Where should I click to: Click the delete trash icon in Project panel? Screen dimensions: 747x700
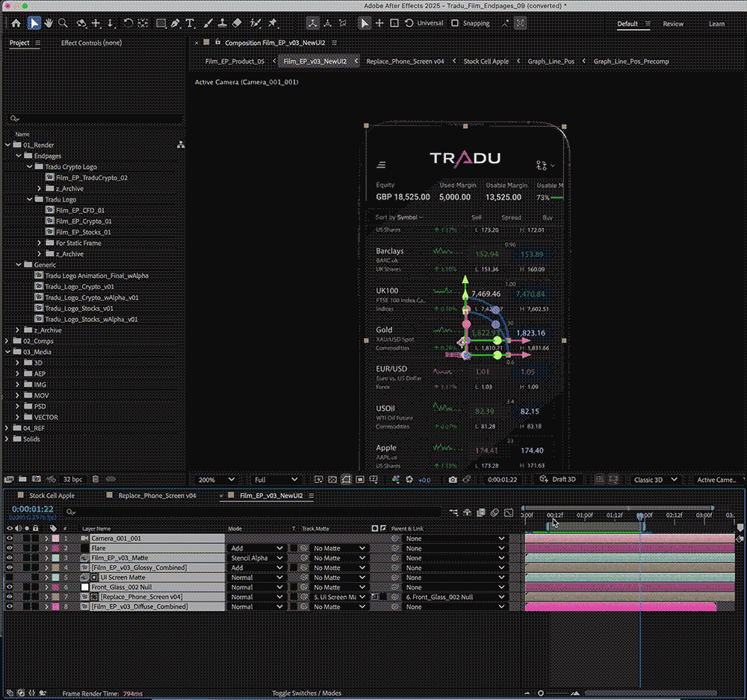point(96,479)
